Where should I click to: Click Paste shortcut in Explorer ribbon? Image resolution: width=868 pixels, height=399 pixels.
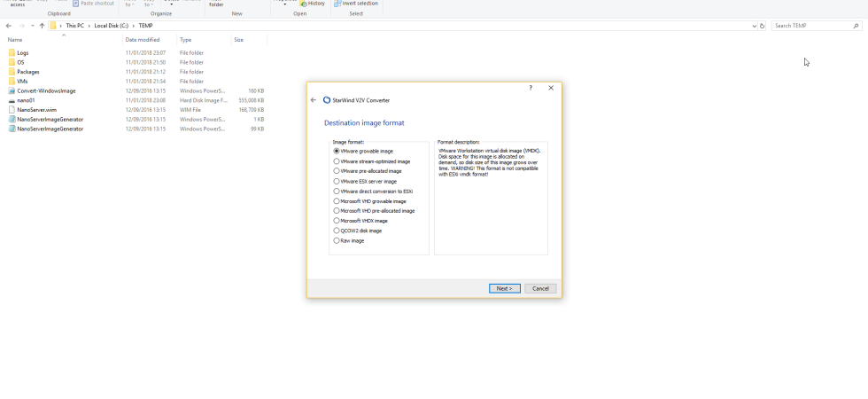93,4
